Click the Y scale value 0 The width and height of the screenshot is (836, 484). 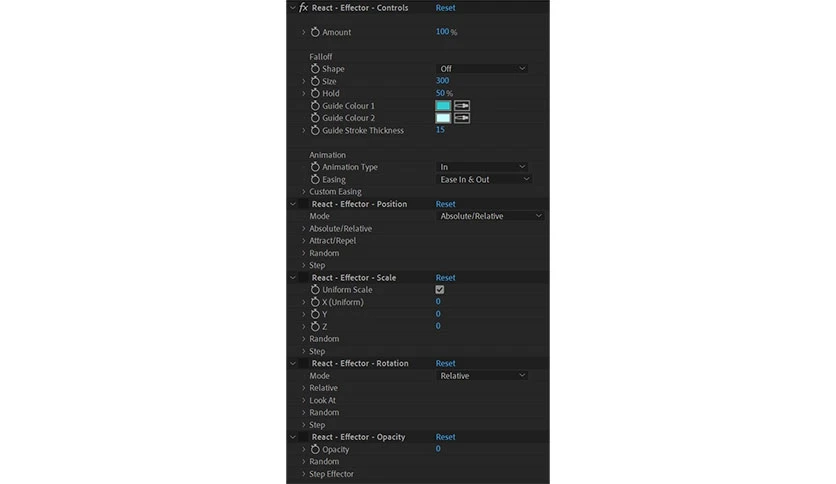click(x=438, y=313)
